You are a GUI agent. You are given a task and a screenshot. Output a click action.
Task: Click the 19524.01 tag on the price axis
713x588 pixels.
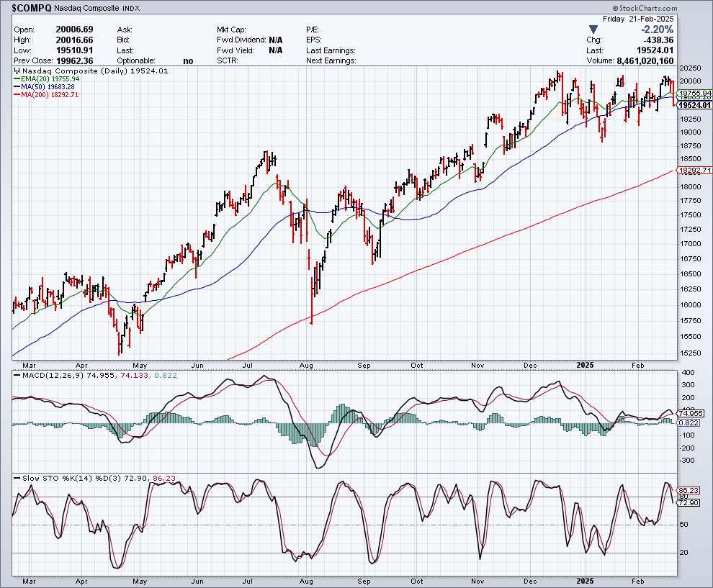[x=694, y=105]
